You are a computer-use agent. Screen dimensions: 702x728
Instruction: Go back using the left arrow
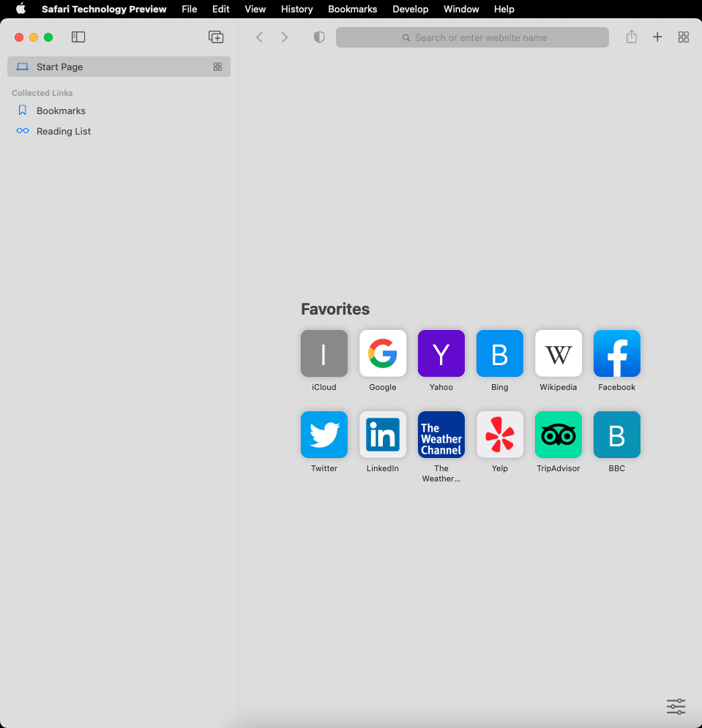(259, 37)
